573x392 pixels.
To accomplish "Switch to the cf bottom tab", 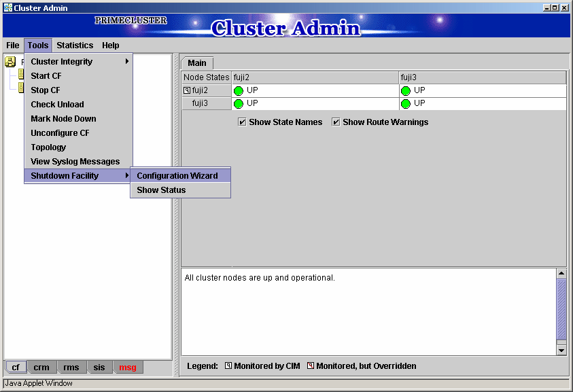I will pos(16,367).
